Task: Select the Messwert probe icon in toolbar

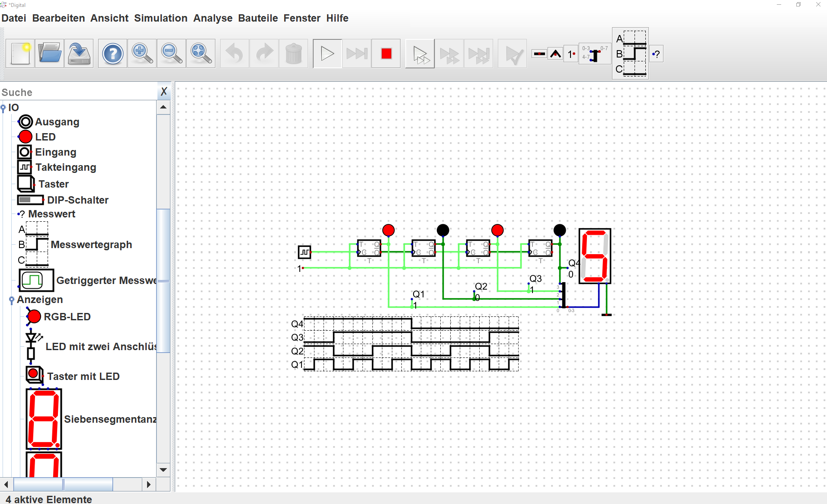Action: click(x=656, y=54)
